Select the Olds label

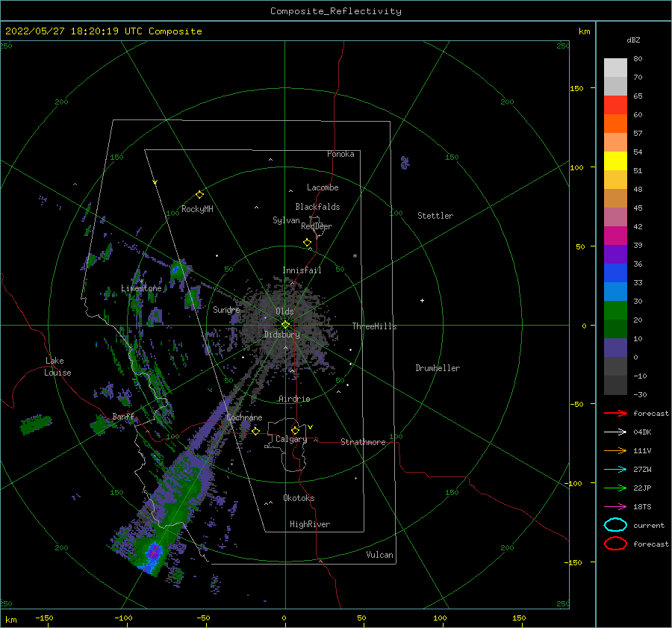click(284, 311)
